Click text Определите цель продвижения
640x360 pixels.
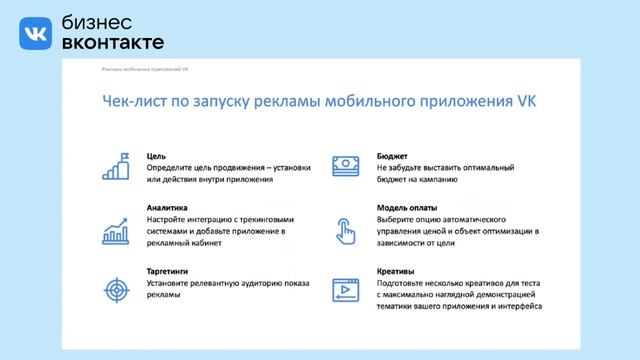(x=206, y=168)
